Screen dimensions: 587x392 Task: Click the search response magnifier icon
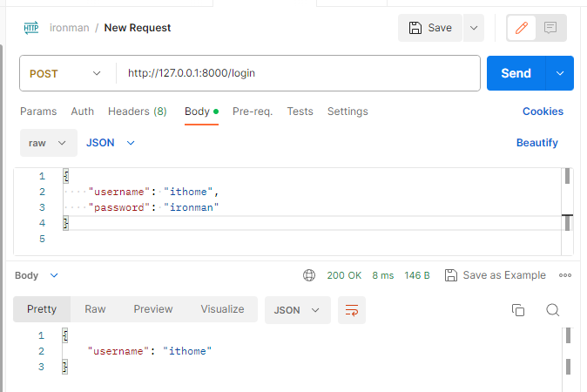(x=552, y=310)
